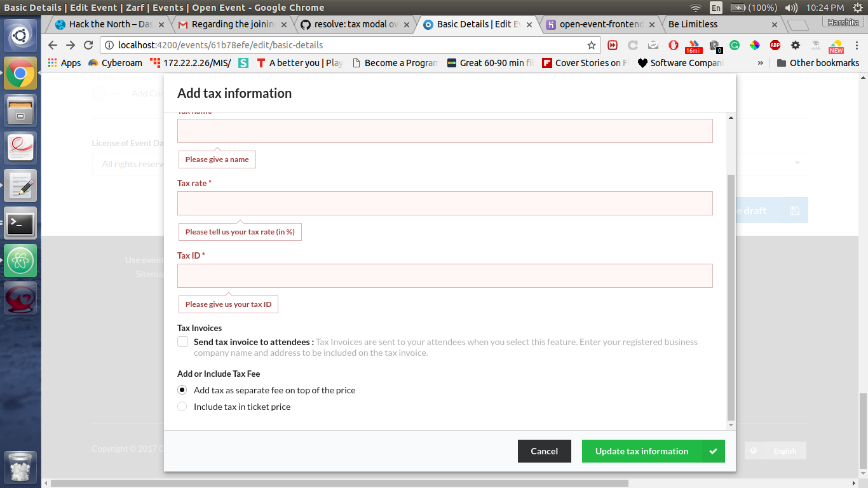868x488 pixels.
Task: Open the Chrome three-dot menu
Action: 856,45
